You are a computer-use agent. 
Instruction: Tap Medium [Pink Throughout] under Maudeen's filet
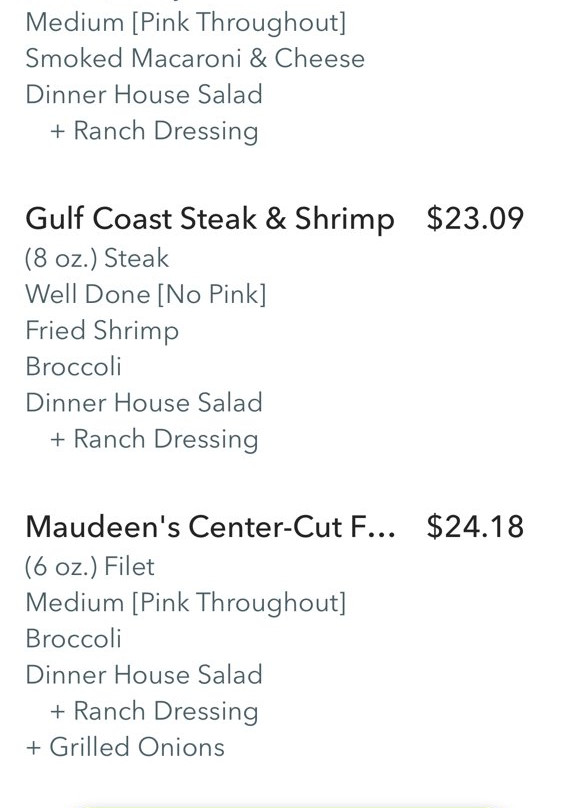185,603
